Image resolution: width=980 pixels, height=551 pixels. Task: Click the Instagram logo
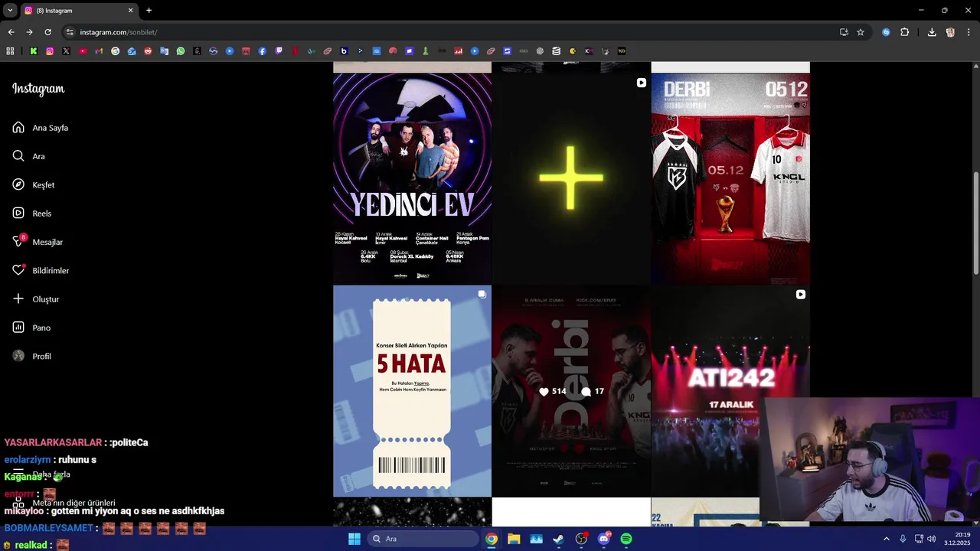tap(38, 89)
